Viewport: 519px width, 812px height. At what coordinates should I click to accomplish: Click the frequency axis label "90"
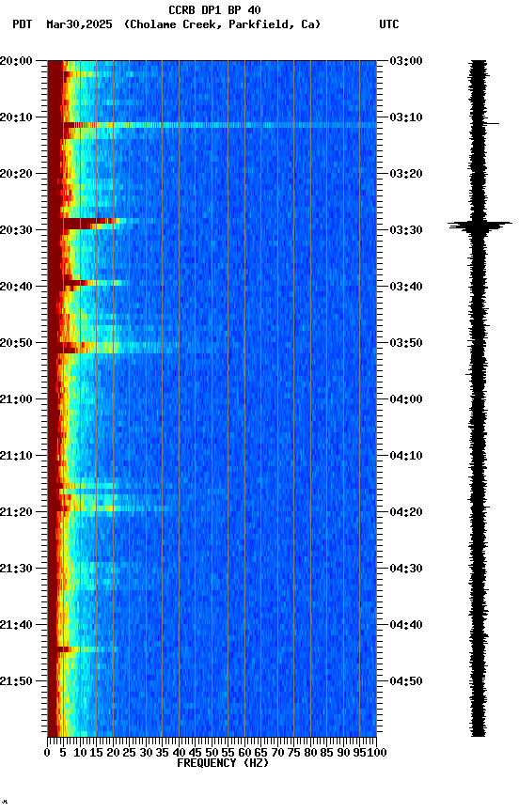pyautogui.click(x=343, y=753)
